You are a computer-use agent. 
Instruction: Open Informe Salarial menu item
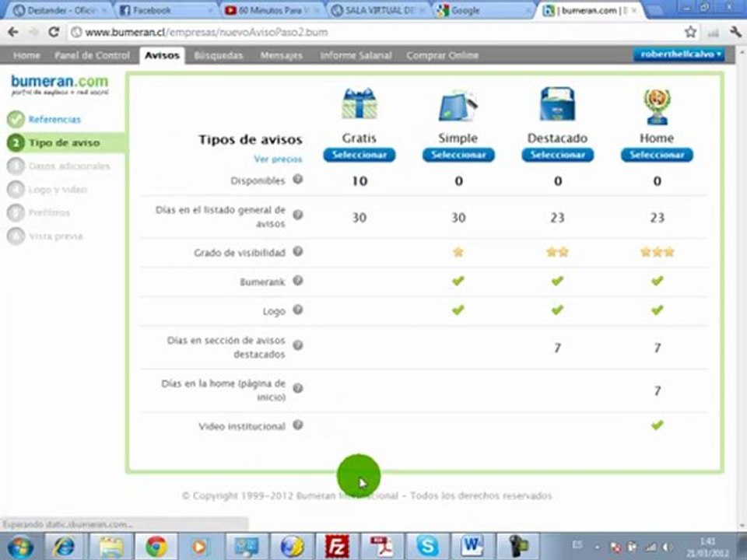click(x=356, y=55)
